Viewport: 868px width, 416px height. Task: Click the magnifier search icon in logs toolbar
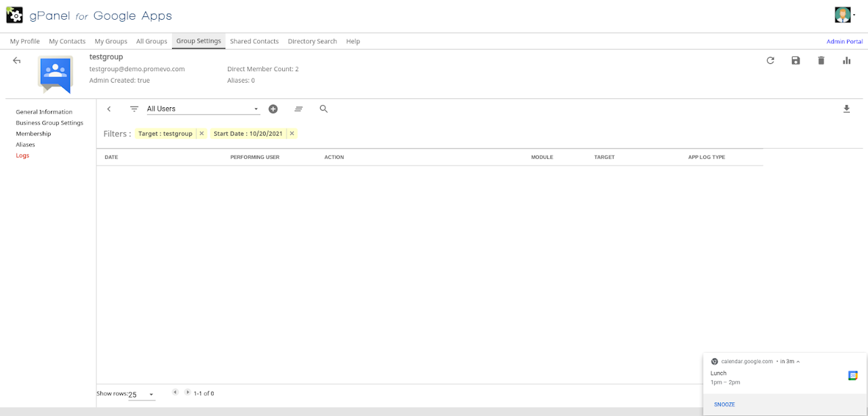[x=323, y=109]
